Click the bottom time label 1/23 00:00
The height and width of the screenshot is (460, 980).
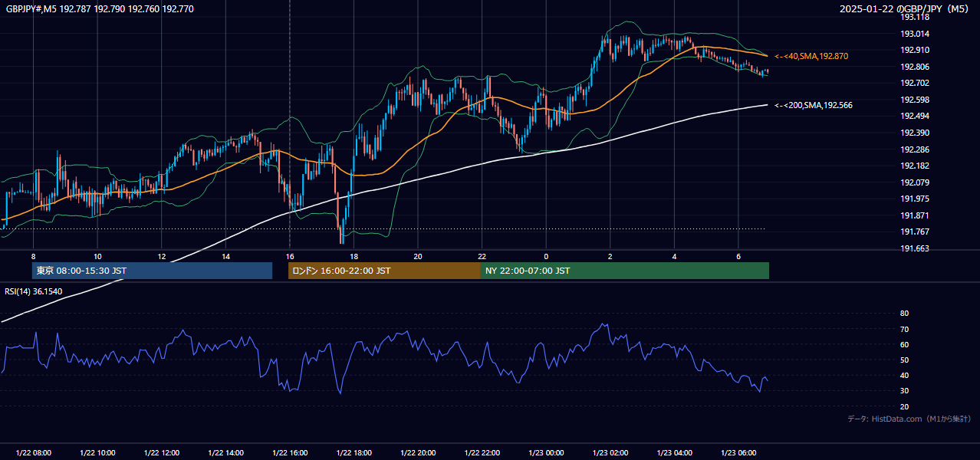(546, 453)
